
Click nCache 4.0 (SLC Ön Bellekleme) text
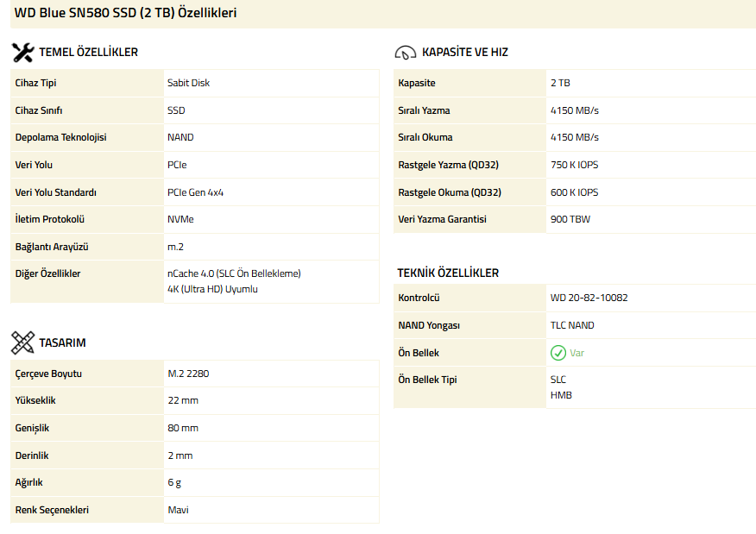click(x=234, y=273)
